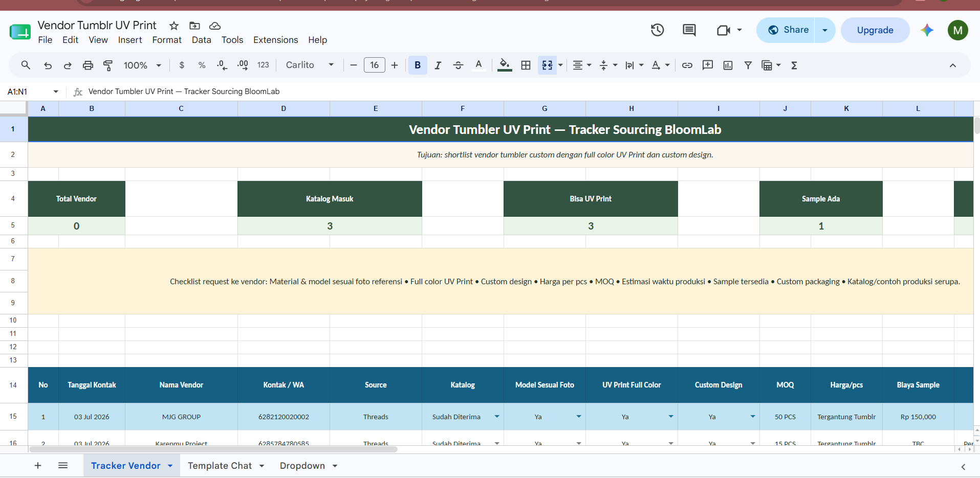This screenshot has width=980, height=478.
Task: Open the comments panel
Action: click(x=689, y=30)
